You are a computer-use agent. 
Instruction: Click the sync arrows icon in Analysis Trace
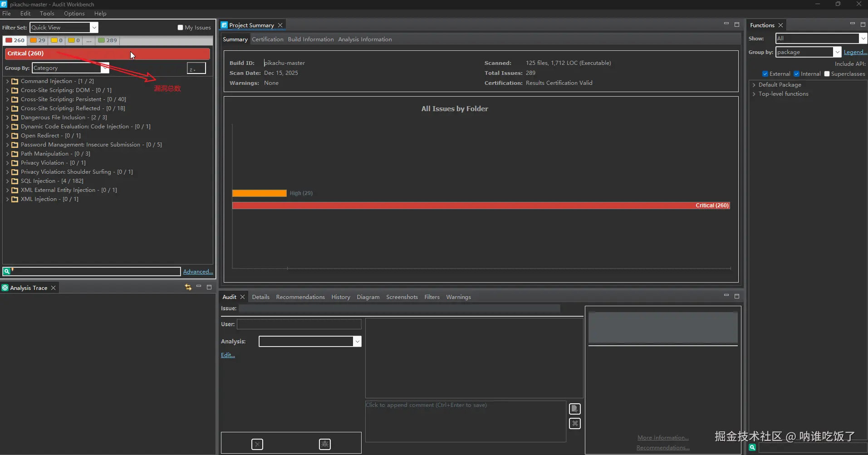pos(188,287)
